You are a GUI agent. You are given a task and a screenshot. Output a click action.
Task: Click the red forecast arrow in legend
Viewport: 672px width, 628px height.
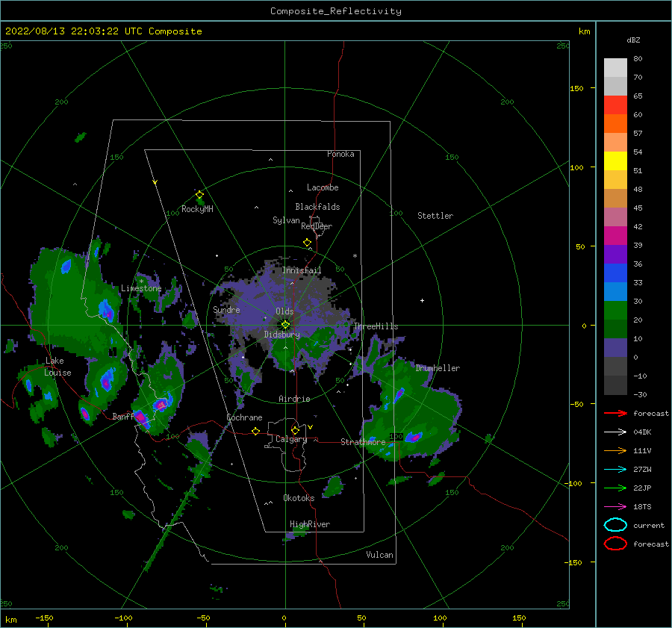click(615, 413)
